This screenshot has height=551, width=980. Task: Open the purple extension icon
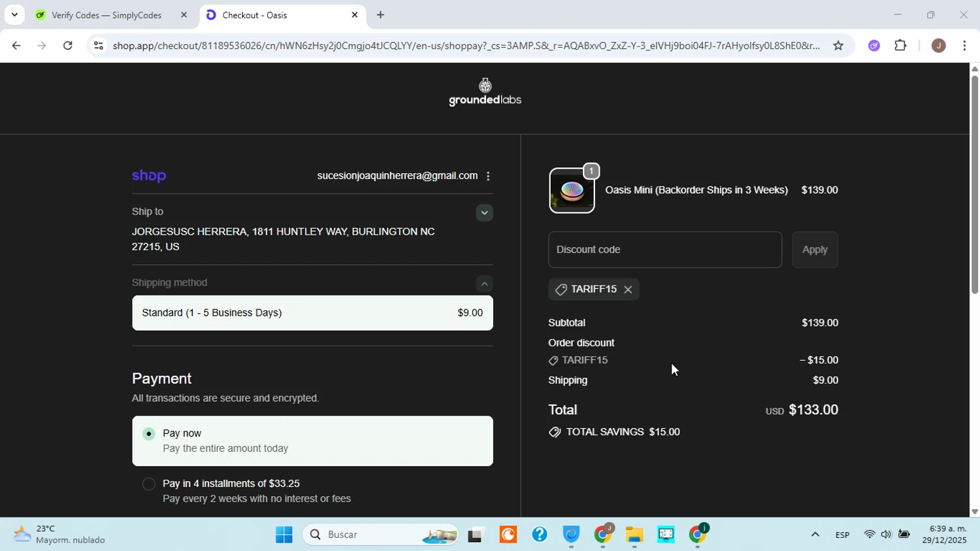[874, 46]
